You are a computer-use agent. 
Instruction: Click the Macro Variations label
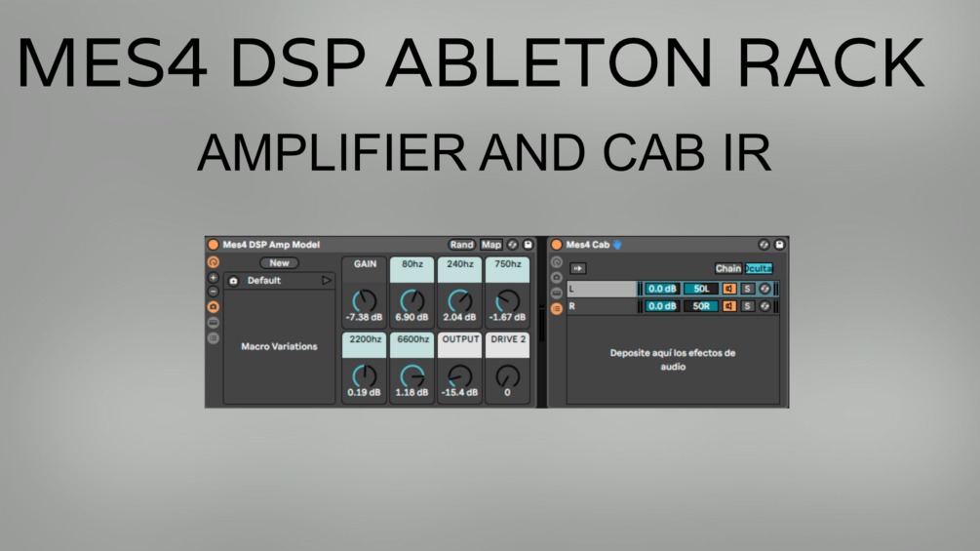[279, 346]
